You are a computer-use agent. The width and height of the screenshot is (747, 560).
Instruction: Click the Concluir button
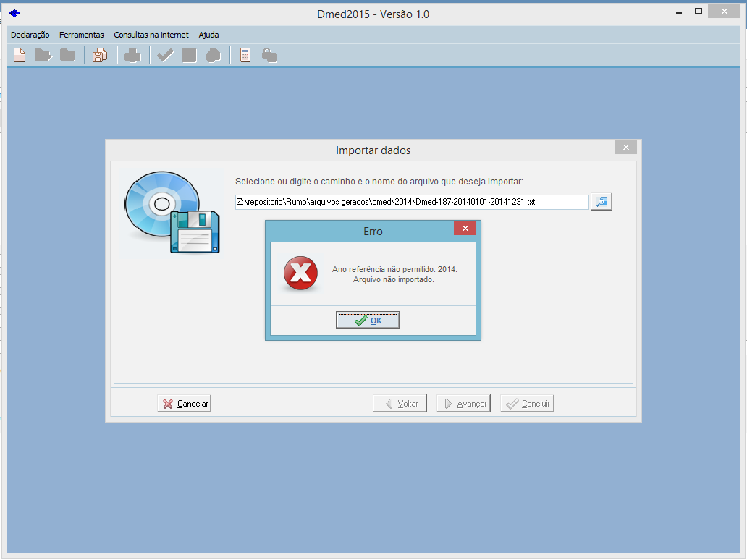click(528, 404)
